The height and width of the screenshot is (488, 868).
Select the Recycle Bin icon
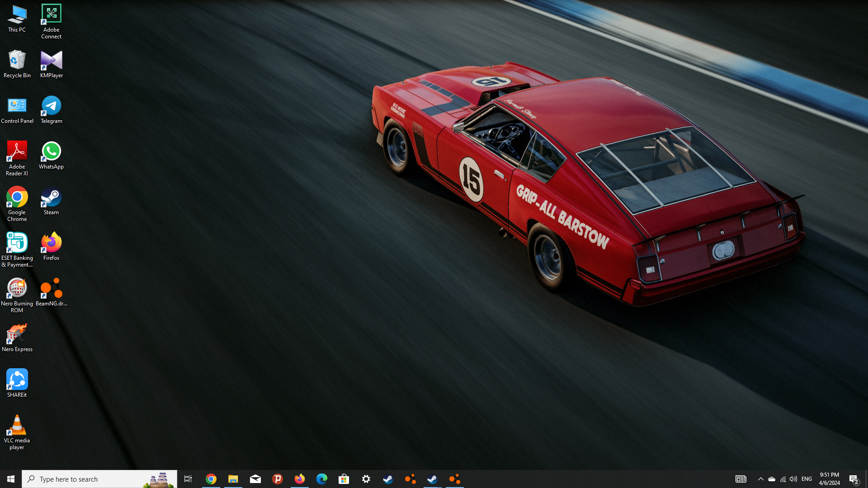click(x=17, y=64)
